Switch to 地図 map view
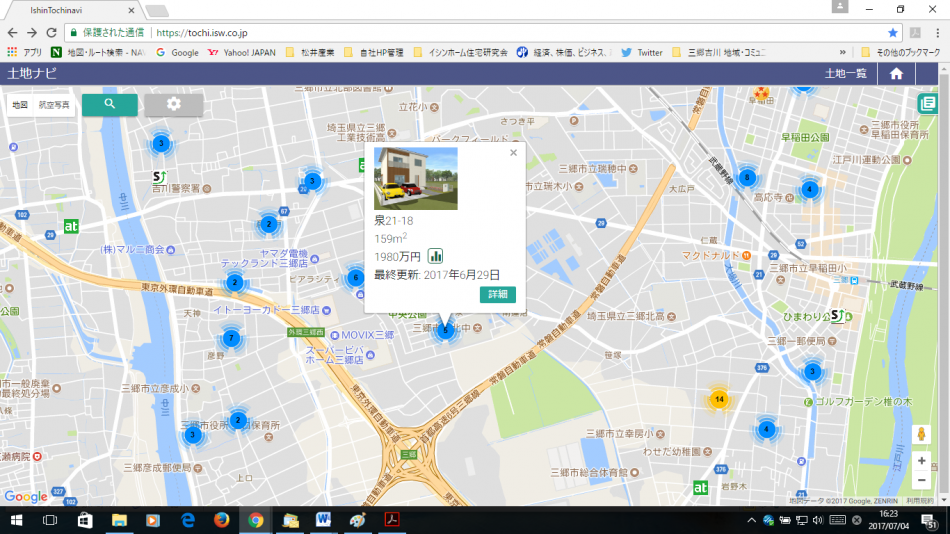Image resolution: width=950 pixels, height=534 pixels. (20, 105)
